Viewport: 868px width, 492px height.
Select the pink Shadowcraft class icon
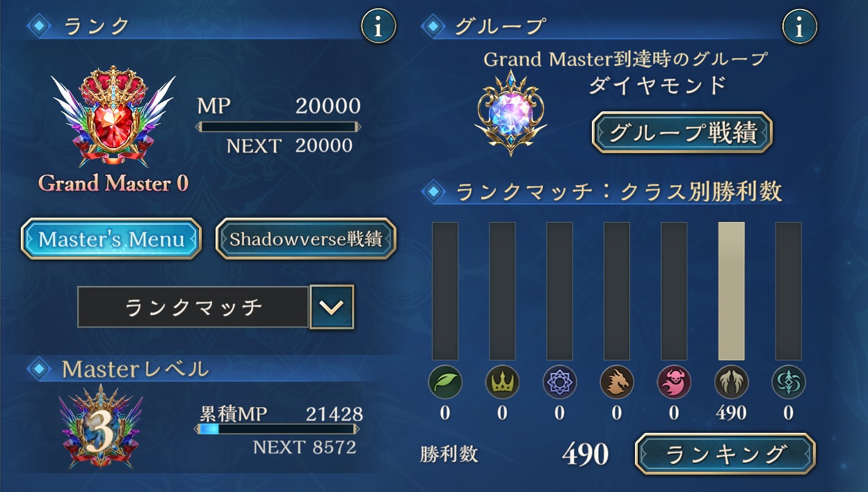click(674, 382)
